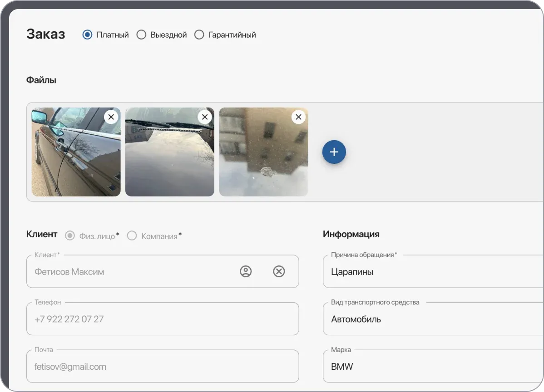Select Гарантийный order type
Viewport: 544px width, 392px height.
pos(199,35)
